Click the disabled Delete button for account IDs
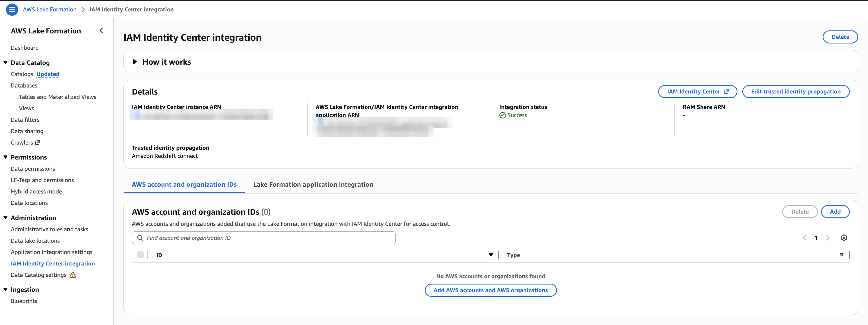The height and width of the screenshot is (325, 868). (800, 212)
